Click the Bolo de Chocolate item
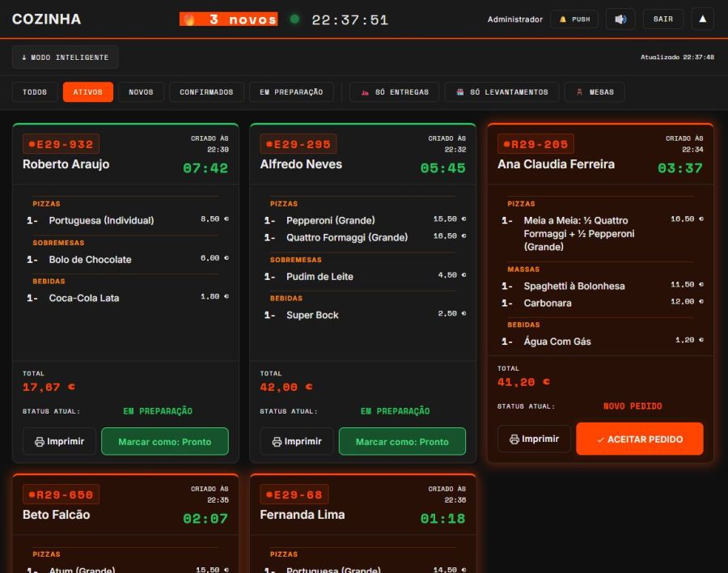 (90, 259)
